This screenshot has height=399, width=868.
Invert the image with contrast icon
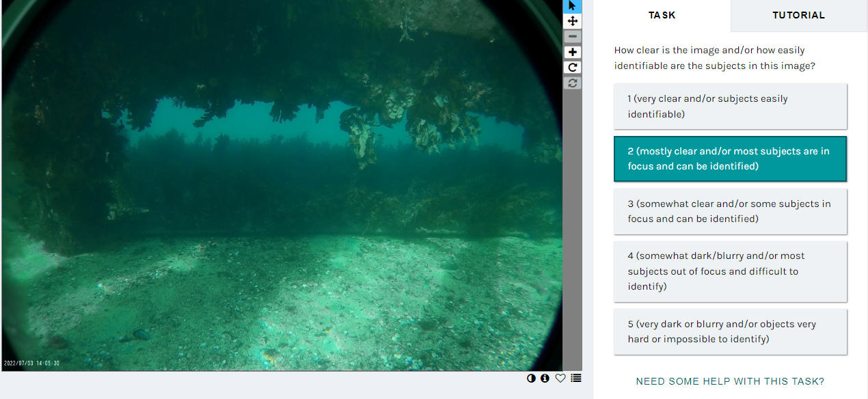pyautogui.click(x=531, y=378)
